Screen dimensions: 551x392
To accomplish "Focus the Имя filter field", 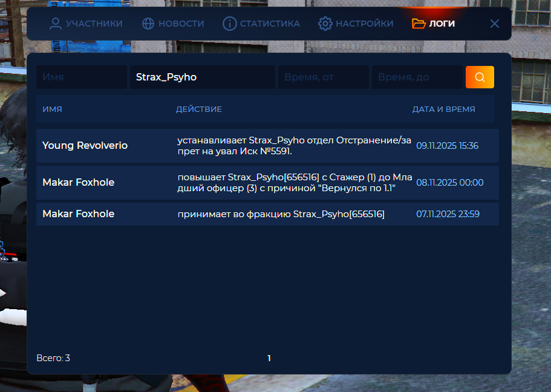I will click(x=82, y=77).
